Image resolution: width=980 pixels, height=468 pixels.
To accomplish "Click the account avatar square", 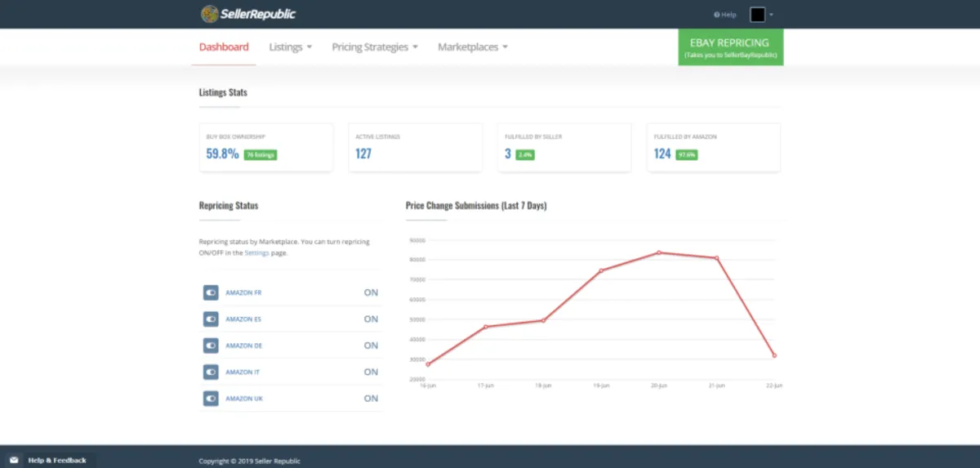I will point(757,15).
